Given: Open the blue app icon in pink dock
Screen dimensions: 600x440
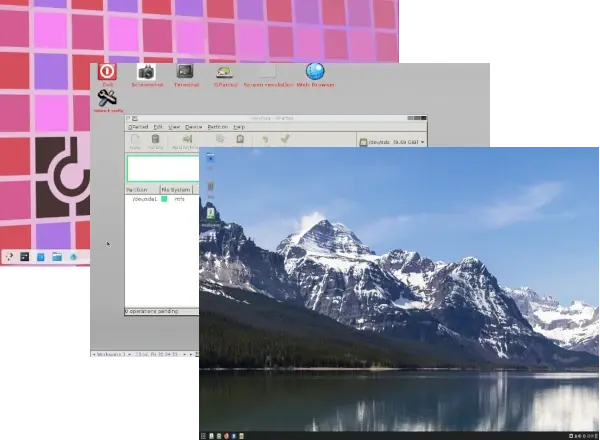Looking at the screenshot, I should tap(41, 257).
